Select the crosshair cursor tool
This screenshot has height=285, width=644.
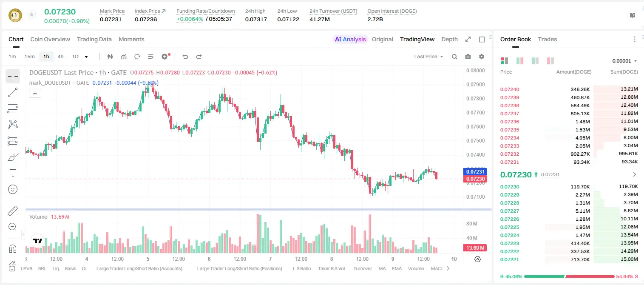13,77
